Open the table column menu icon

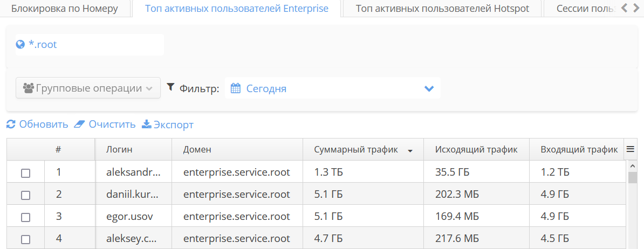pos(629,150)
